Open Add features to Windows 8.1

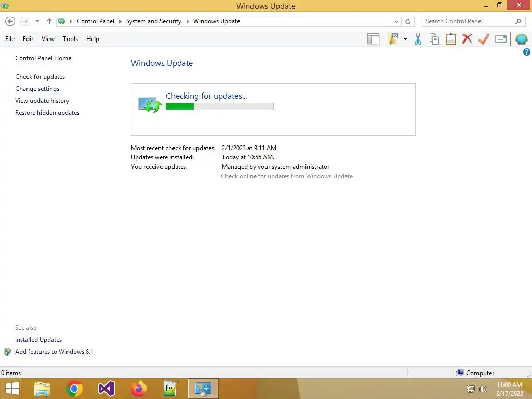pos(54,352)
